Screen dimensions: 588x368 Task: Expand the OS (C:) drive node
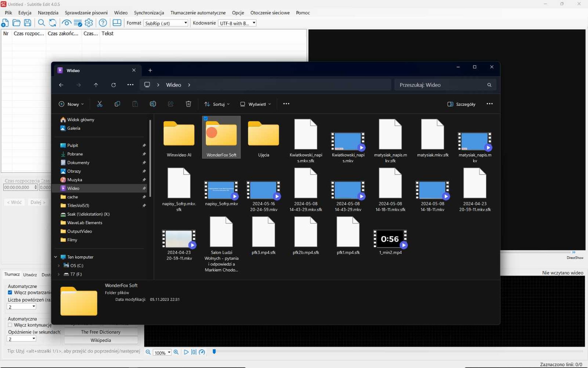pyautogui.click(x=58, y=265)
